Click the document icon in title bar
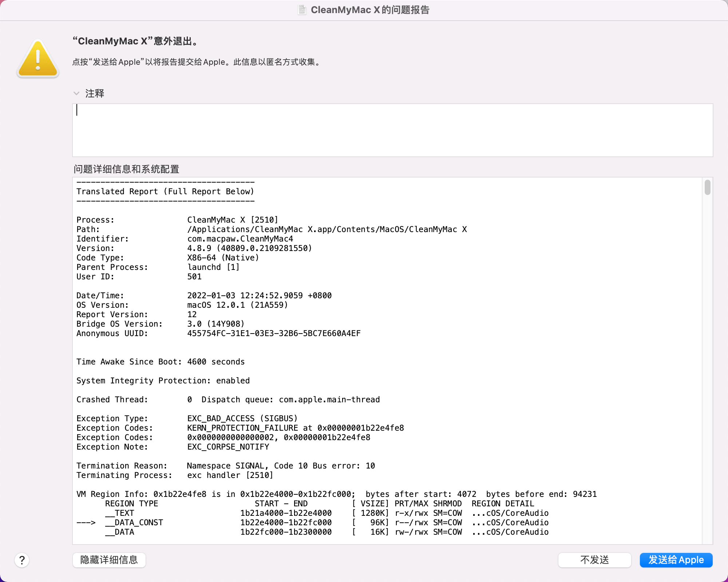This screenshot has width=728, height=582. 302,10
